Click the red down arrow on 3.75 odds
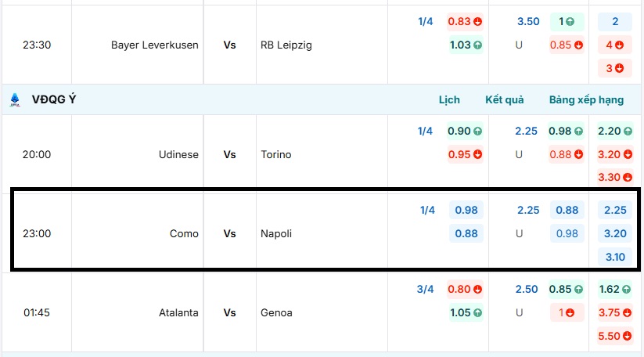This screenshot has height=357, width=644. coord(626,312)
